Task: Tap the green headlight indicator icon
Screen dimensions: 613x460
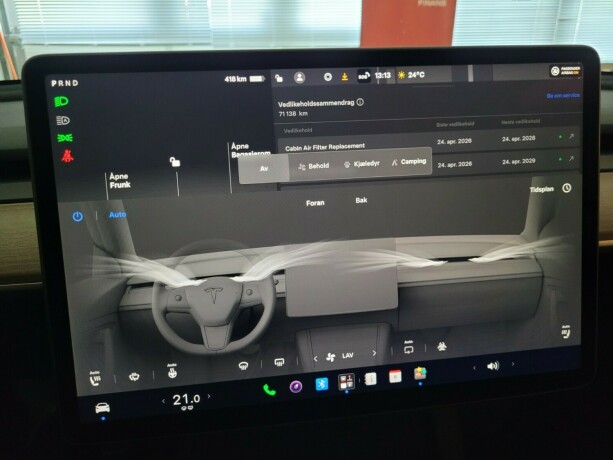Action: [61, 102]
